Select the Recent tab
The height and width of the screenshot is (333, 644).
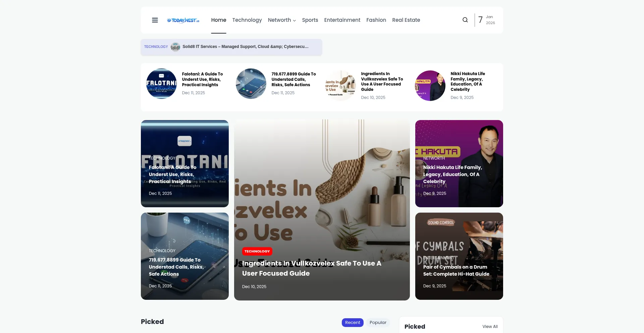(353, 323)
